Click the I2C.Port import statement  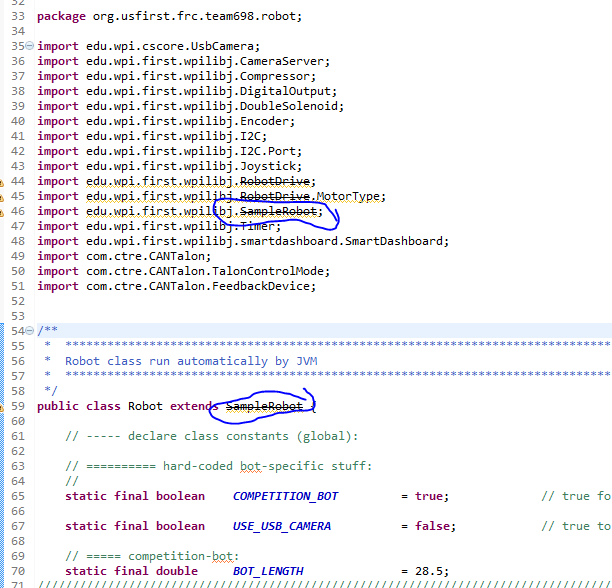[x=169, y=151]
